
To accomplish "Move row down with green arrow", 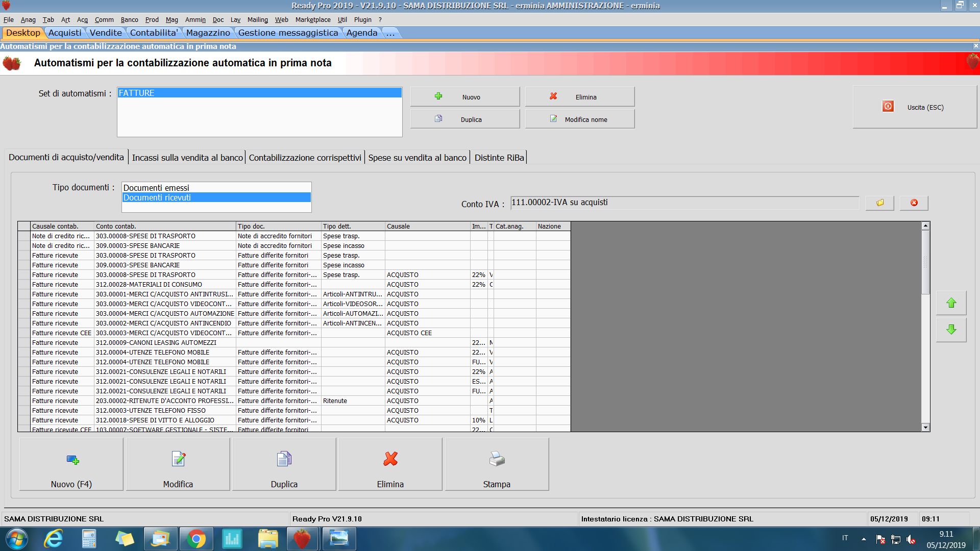I will pyautogui.click(x=951, y=330).
